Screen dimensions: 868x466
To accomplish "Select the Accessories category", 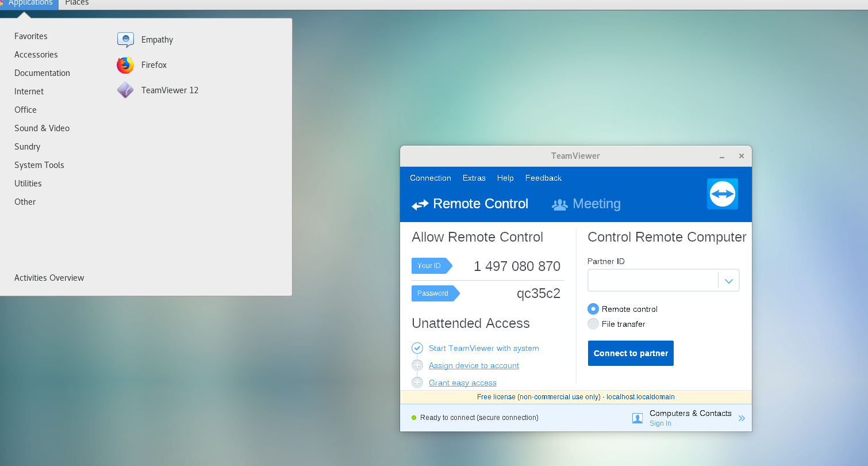I will point(36,55).
